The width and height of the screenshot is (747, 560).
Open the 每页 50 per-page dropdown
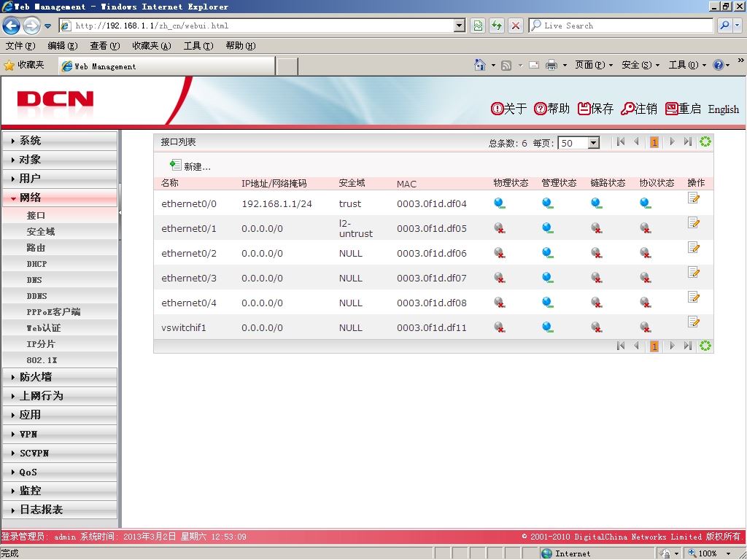click(x=578, y=143)
